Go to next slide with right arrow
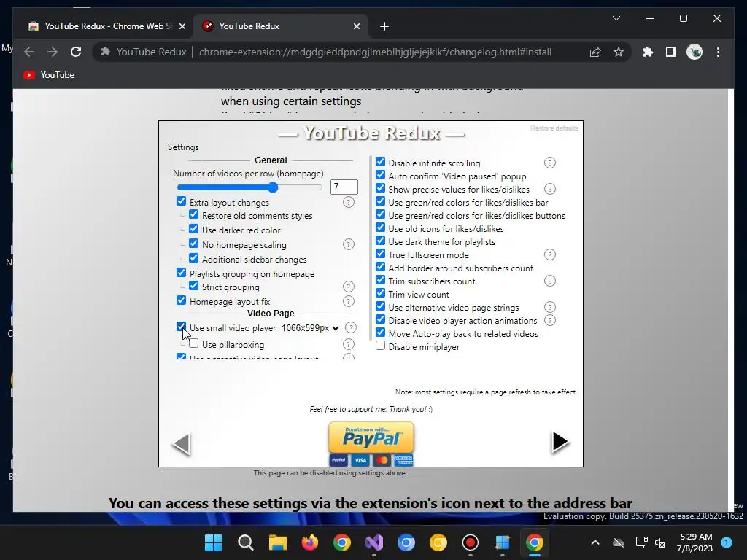 pos(560,442)
